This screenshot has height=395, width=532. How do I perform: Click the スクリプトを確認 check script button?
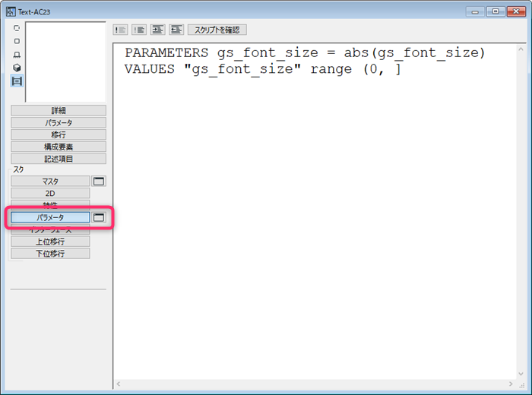click(217, 30)
